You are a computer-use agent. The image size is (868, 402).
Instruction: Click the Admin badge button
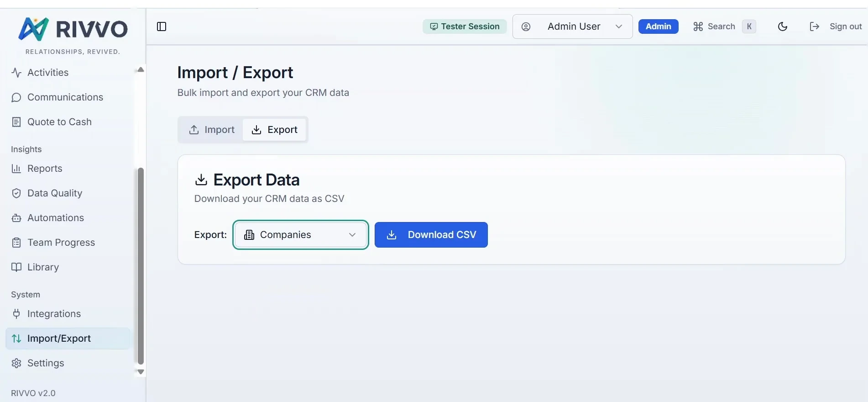[x=658, y=26]
